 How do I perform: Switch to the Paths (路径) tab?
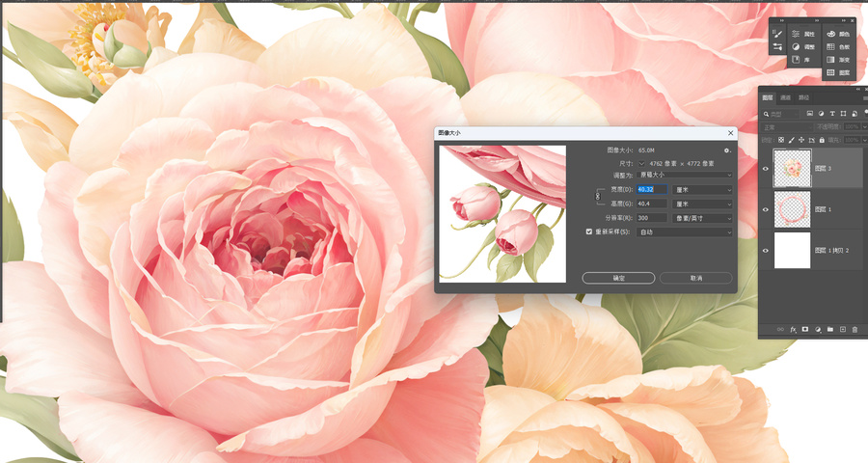click(x=803, y=97)
